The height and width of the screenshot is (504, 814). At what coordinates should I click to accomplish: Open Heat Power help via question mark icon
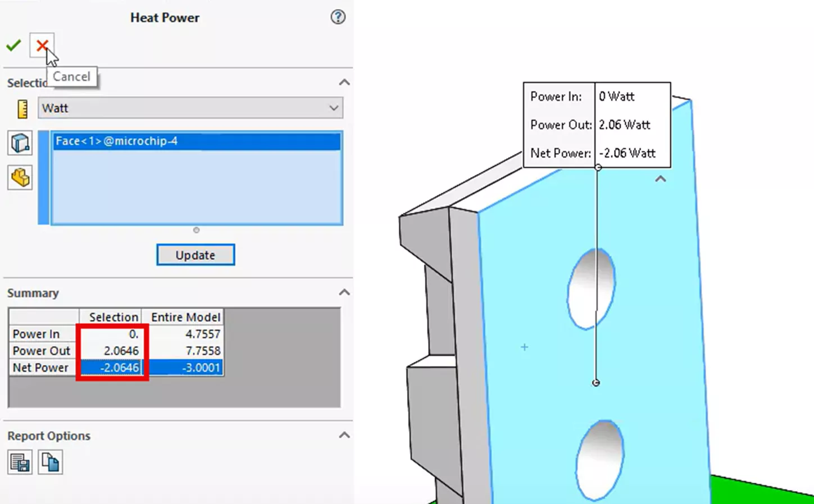click(338, 17)
